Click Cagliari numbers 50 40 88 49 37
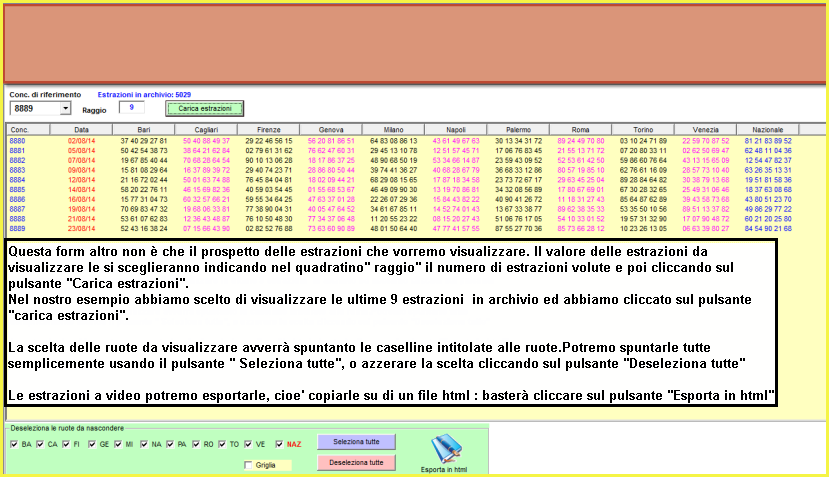The width and height of the screenshot is (829, 477). pos(206,141)
